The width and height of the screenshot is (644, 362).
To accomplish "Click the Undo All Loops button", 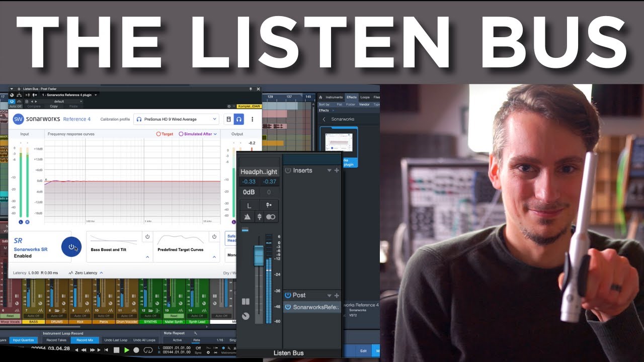I will click(x=145, y=340).
